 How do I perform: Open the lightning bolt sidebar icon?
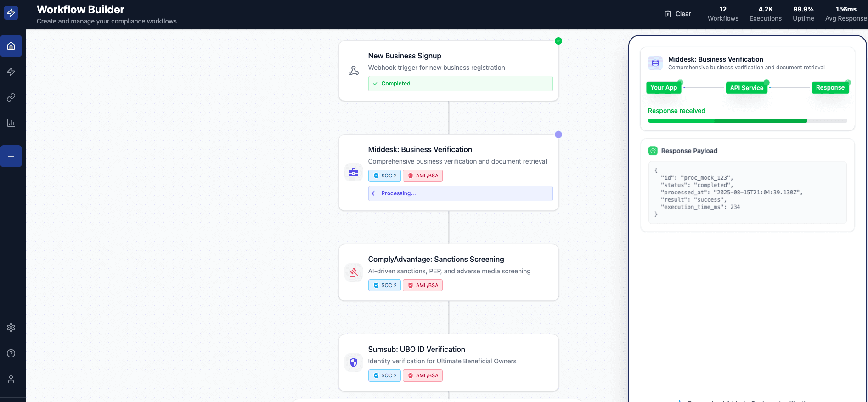coord(11,72)
